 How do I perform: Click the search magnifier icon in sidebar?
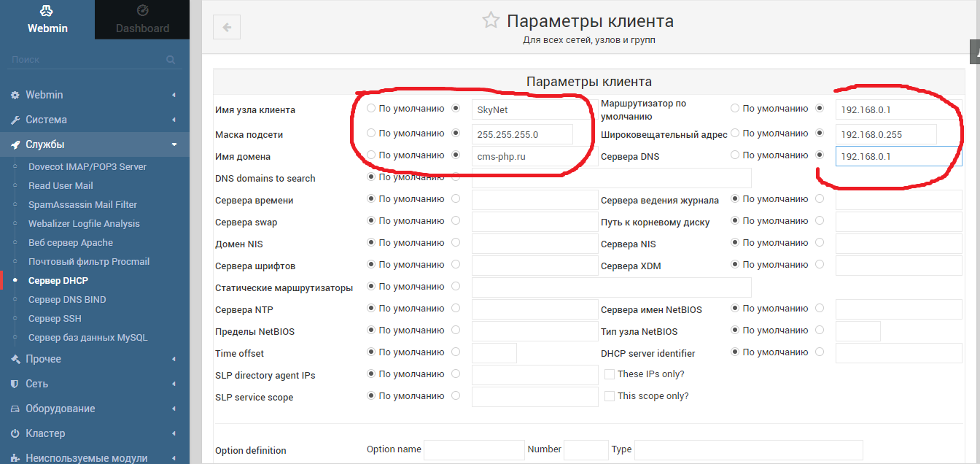click(x=171, y=60)
